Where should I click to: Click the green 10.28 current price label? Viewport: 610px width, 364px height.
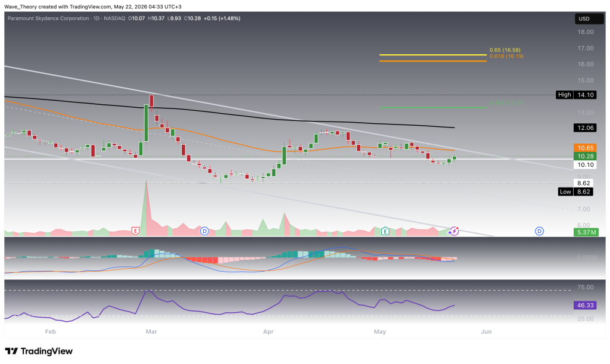click(x=585, y=156)
